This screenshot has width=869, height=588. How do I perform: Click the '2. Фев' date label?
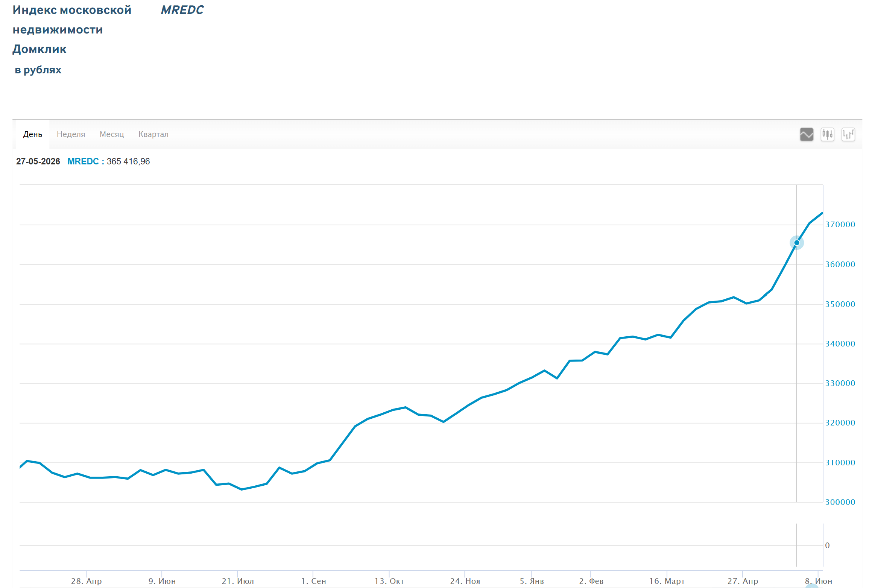point(591,581)
